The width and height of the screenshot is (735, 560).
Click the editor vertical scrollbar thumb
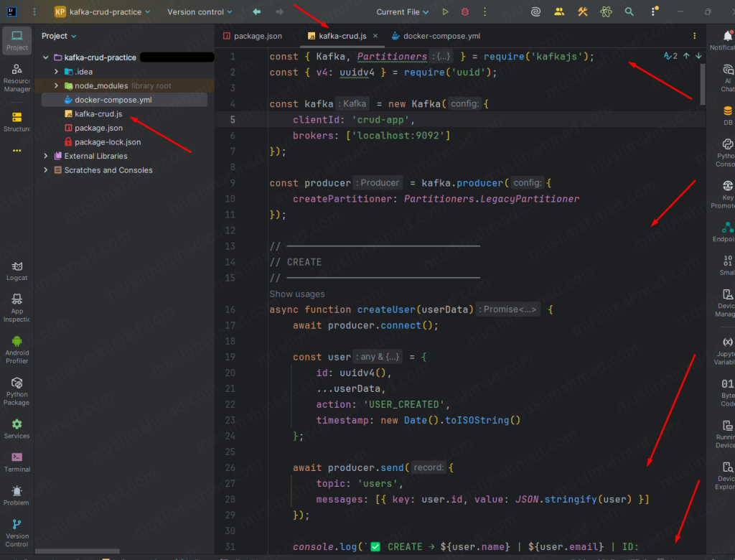point(702,85)
